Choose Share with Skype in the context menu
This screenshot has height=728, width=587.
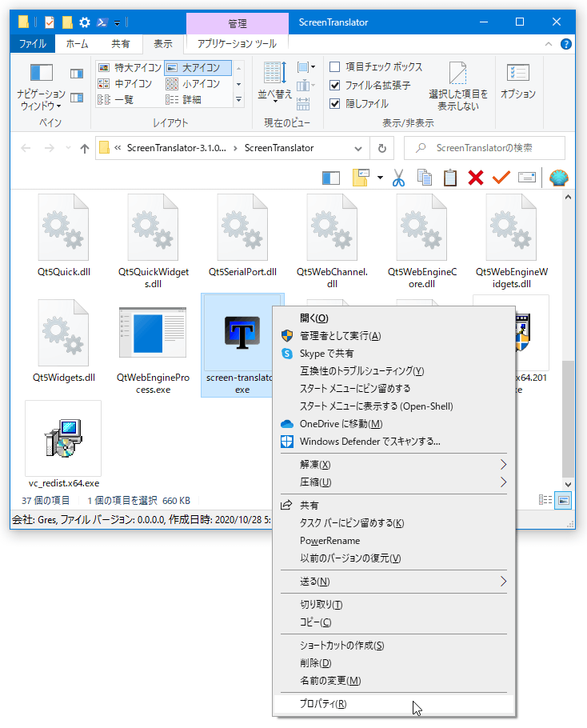click(393, 354)
